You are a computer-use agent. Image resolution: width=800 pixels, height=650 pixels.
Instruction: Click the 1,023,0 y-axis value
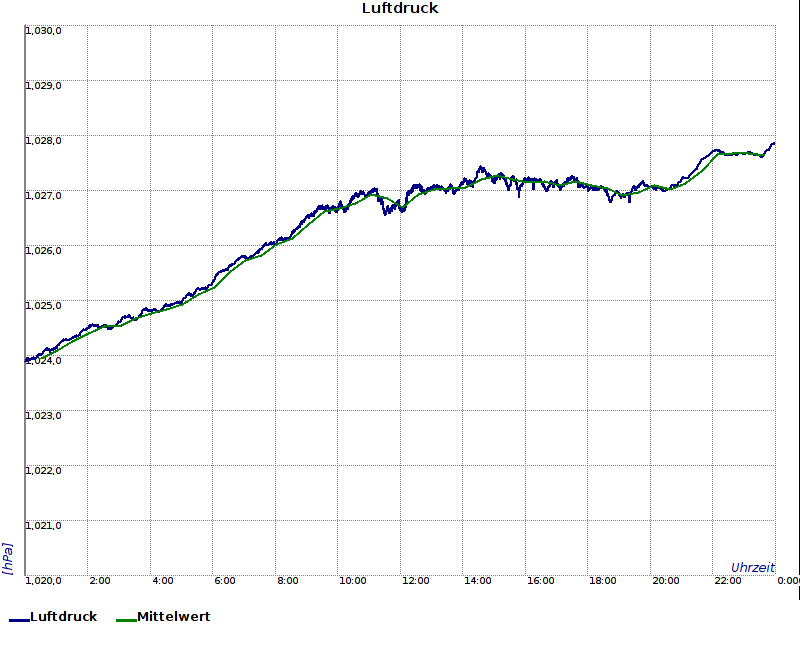(43, 416)
